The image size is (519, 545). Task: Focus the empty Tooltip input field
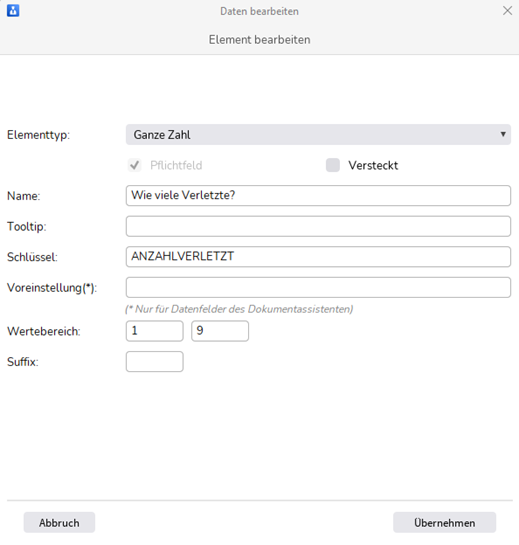(x=318, y=226)
